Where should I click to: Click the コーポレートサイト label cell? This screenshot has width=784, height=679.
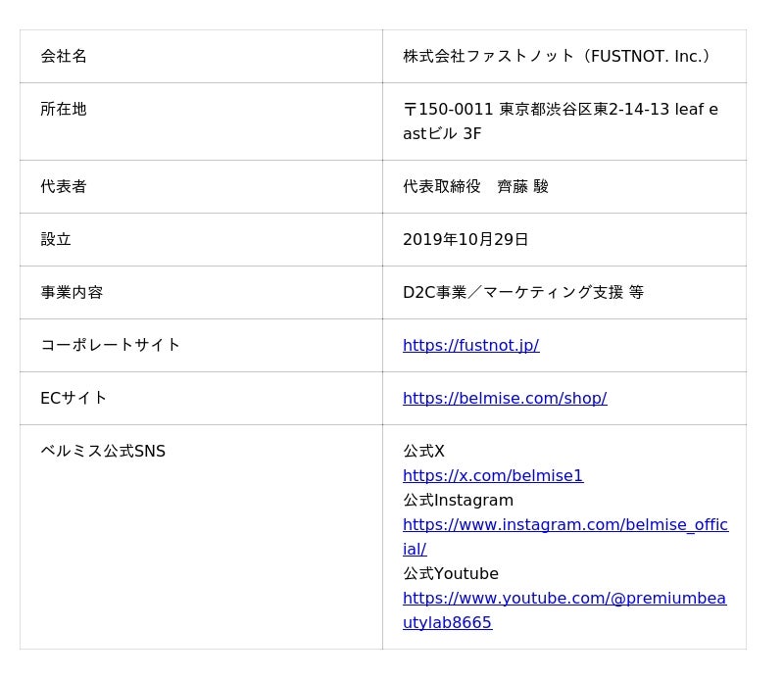pyautogui.click(x=111, y=345)
